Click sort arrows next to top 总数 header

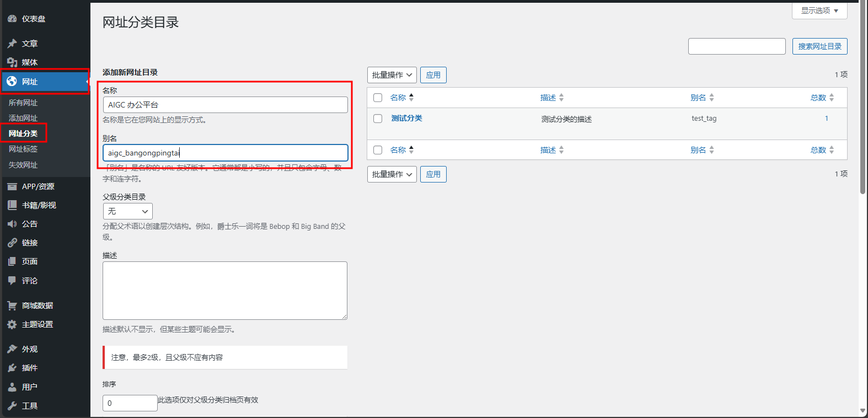[832, 98]
